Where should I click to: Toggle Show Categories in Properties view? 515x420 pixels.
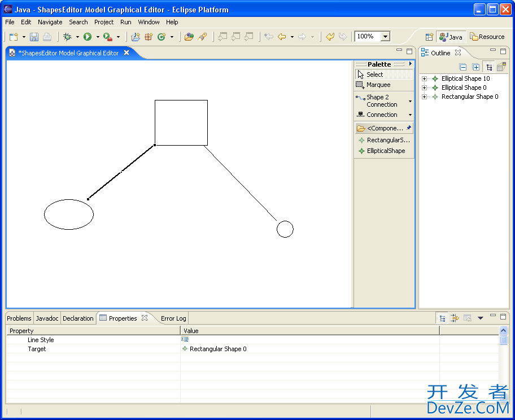443,318
